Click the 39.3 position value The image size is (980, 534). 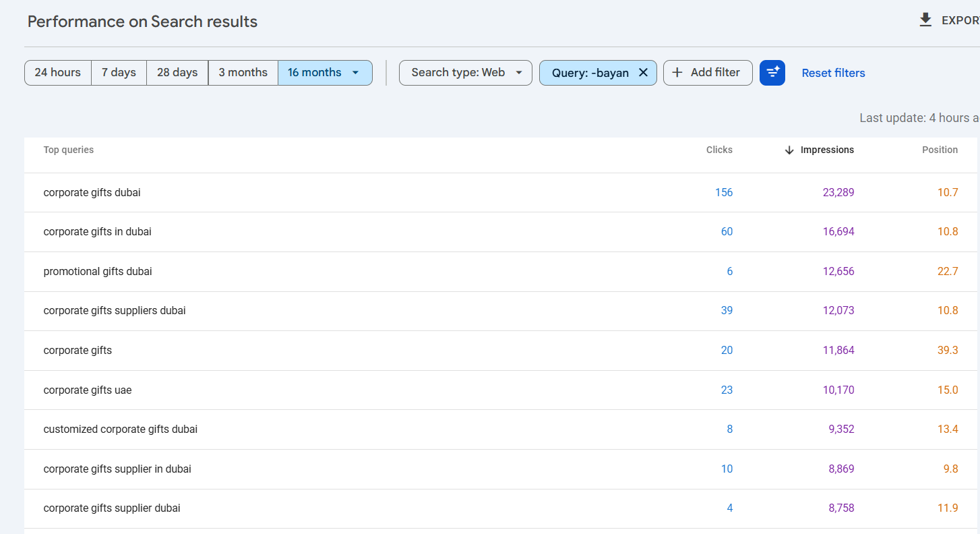pos(948,351)
